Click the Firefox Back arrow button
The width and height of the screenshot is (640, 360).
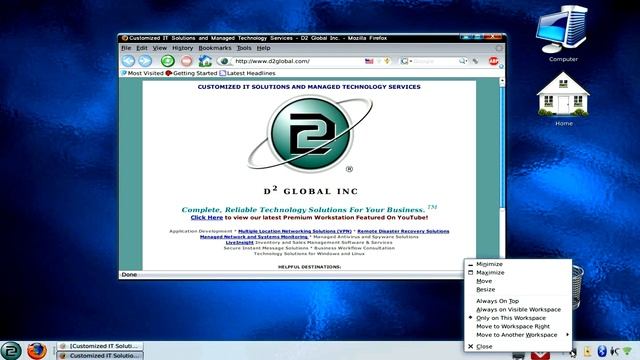pyautogui.click(x=128, y=61)
